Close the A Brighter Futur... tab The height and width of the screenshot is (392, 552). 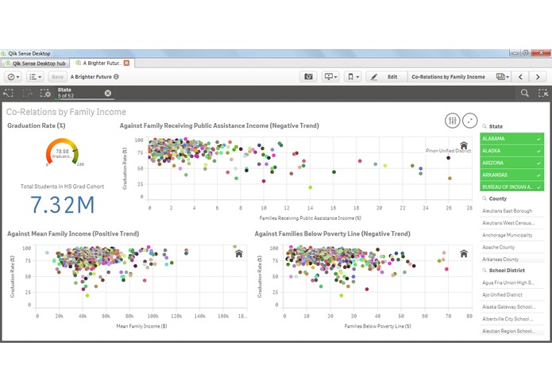126,63
